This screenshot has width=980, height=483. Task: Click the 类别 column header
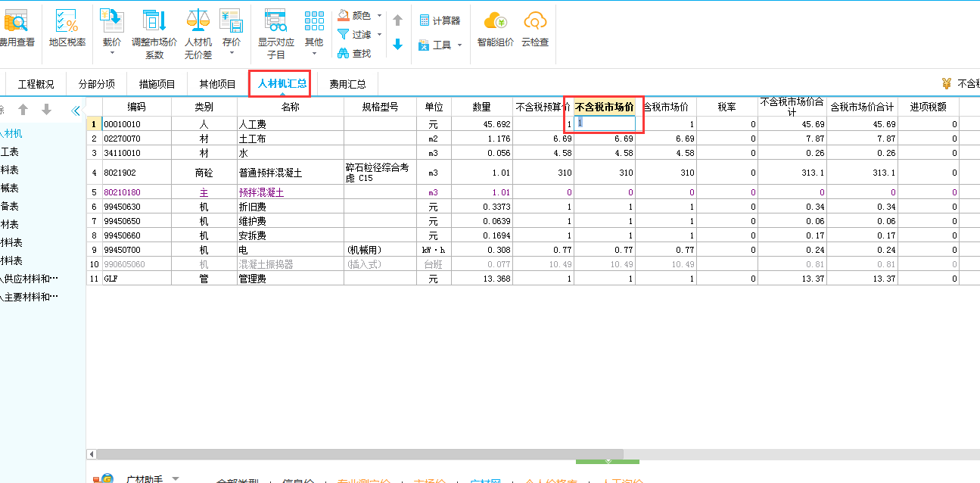(204, 107)
